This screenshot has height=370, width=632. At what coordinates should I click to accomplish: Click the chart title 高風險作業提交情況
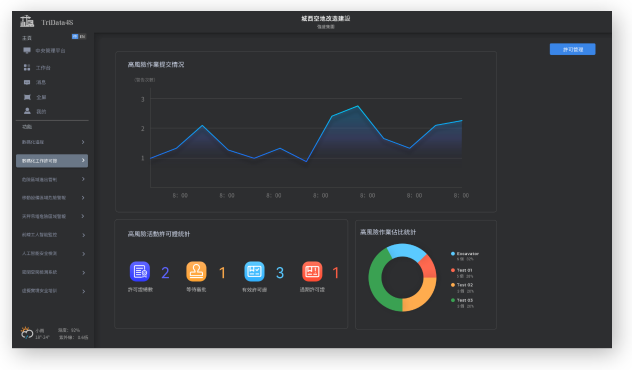pos(156,64)
